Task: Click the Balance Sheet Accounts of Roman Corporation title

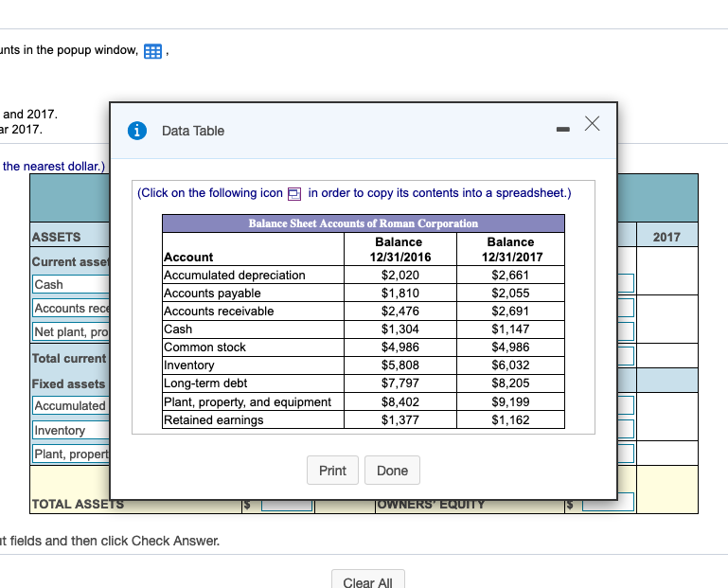Action: point(364,223)
